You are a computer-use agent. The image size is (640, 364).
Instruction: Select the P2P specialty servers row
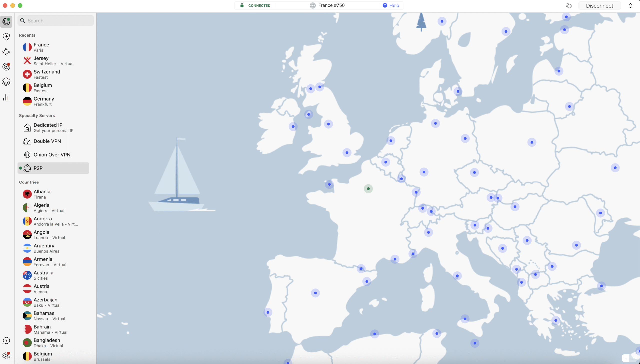pos(53,168)
